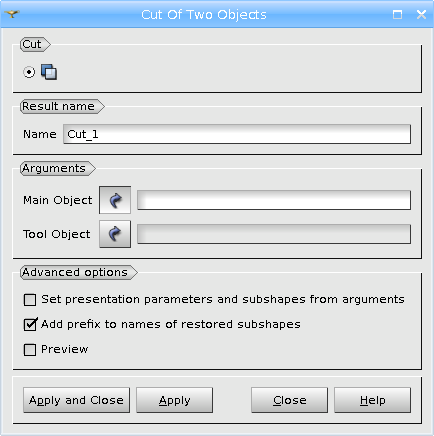Viewport: 434px width, 436px height.
Task: Maximize the Cut Of Two Objects dialog
Action: (397, 14)
